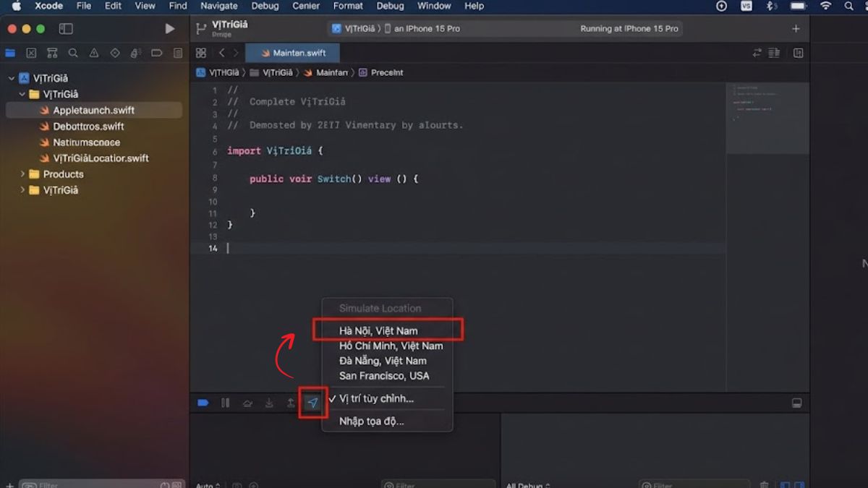
Task: Select the Maintan.swift editor tab
Action: (292, 53)
